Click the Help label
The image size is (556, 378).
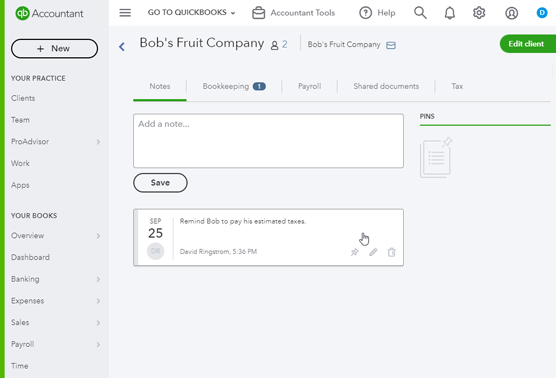tap(386, 13)
